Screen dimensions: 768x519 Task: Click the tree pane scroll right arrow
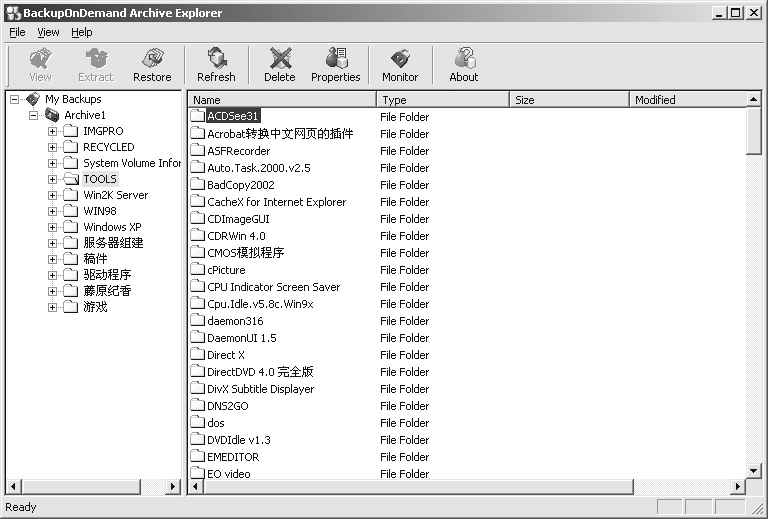pos(172,487)
